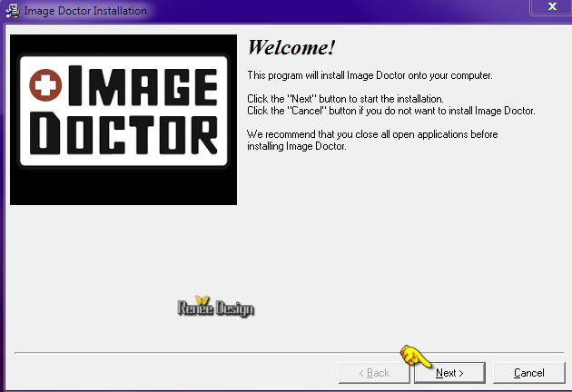Click the disabled Back button

tap(374, 373)
